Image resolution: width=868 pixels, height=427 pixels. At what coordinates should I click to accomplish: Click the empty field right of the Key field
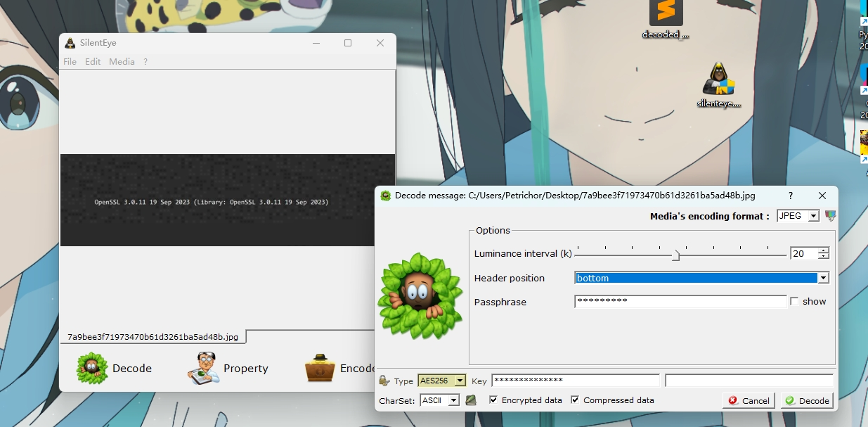749,381
